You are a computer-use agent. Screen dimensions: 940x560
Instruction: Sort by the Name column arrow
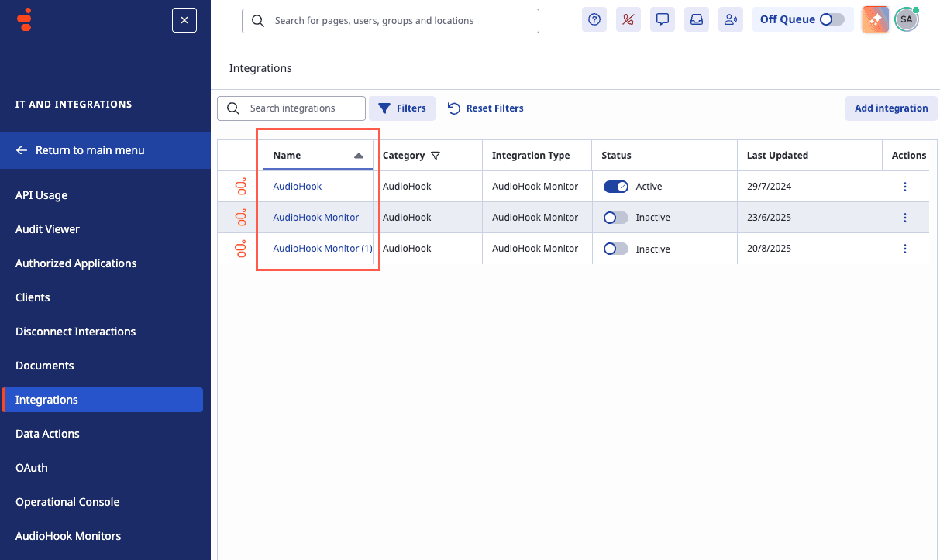(x=359, y=156)
